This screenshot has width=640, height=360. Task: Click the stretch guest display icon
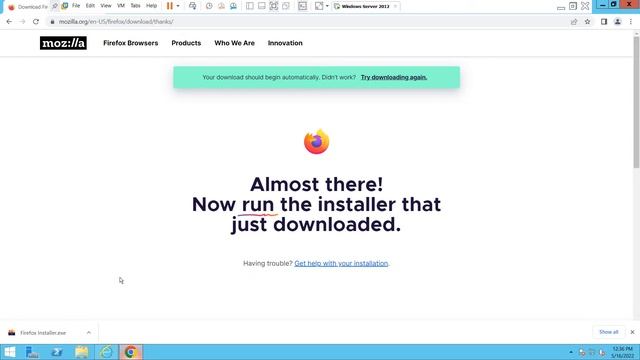pyautogui.click(x=319, y=6)
